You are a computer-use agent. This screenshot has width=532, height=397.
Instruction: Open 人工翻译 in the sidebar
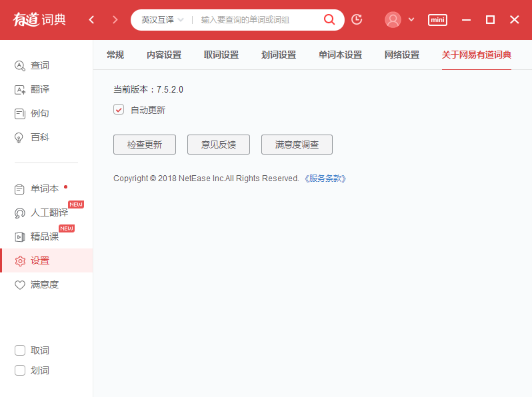click(49, 212)
